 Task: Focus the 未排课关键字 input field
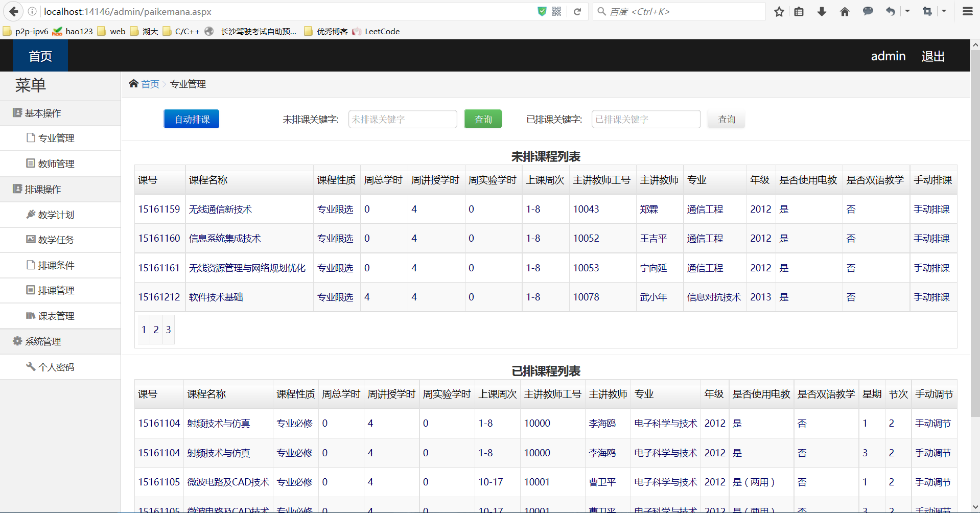403,119
